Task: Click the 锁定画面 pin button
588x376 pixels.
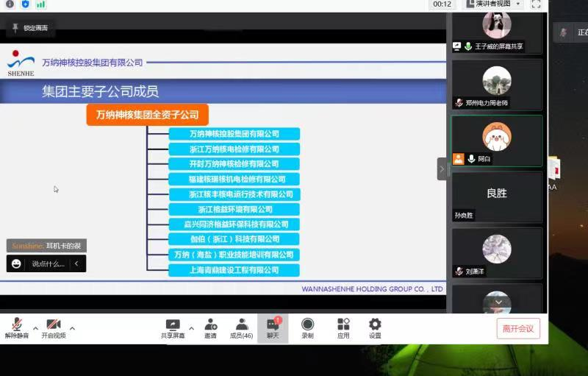Action: (30, 28)
